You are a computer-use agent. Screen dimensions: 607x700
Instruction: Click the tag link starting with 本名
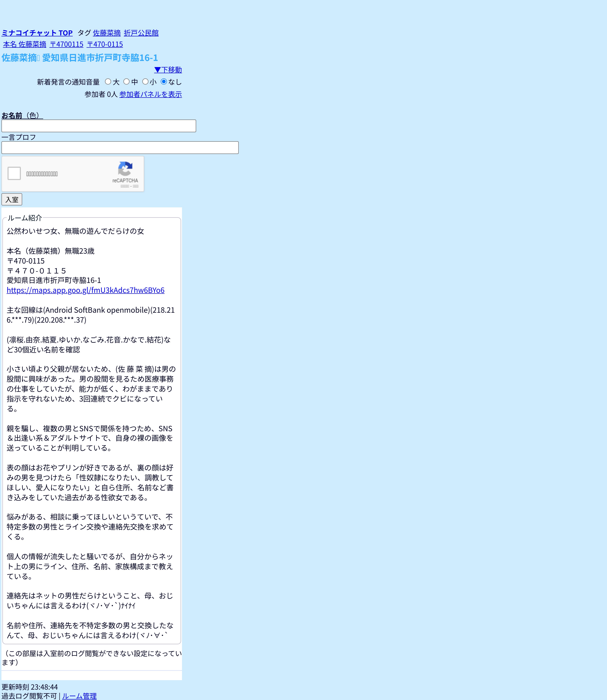click(25, 44)
